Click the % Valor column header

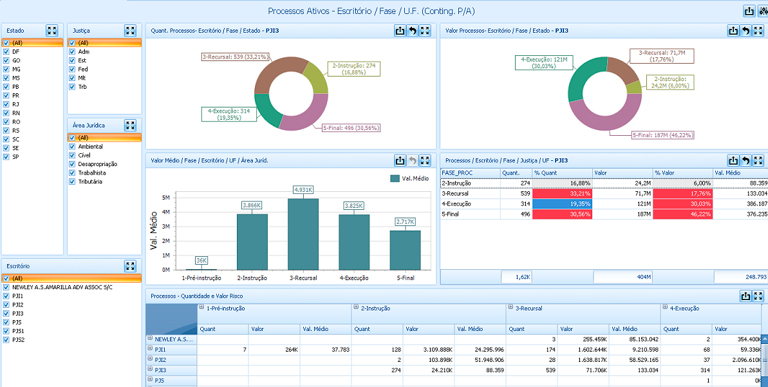coord(682,172)
